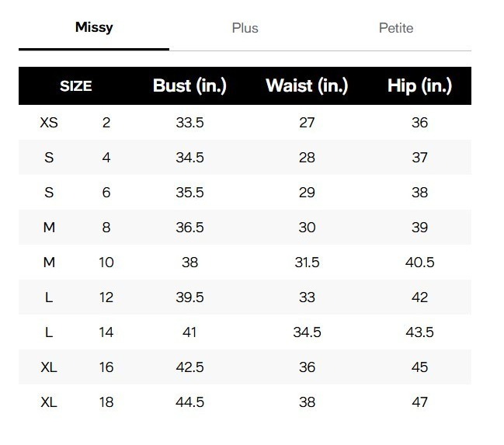Click bust value 39.5
The height and width of the screenshot is (445, 504).
pyautogui.click(x=189, y=297)
